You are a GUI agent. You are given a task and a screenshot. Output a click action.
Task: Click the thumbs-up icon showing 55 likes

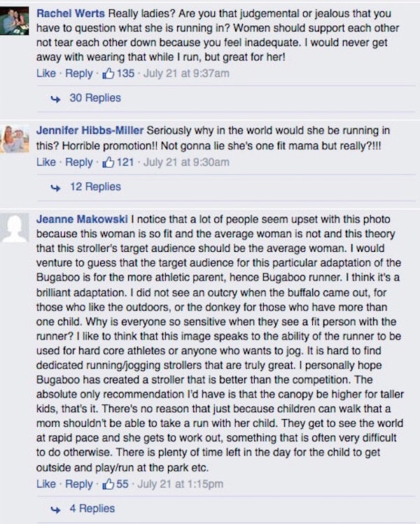[x=108, y=484]
